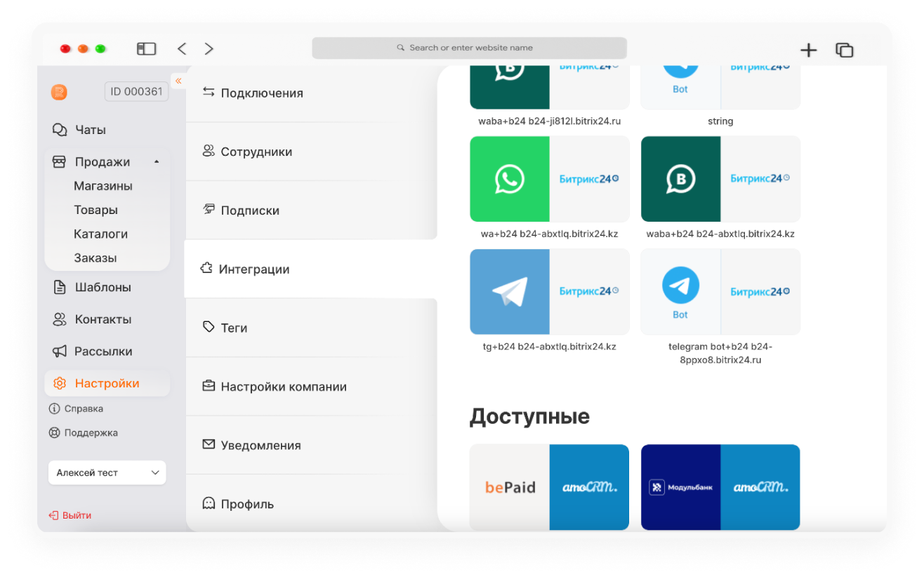This screenshot has height=579, width=924.
Task: Show the tab overview icon
Action: tap(844, 50)
